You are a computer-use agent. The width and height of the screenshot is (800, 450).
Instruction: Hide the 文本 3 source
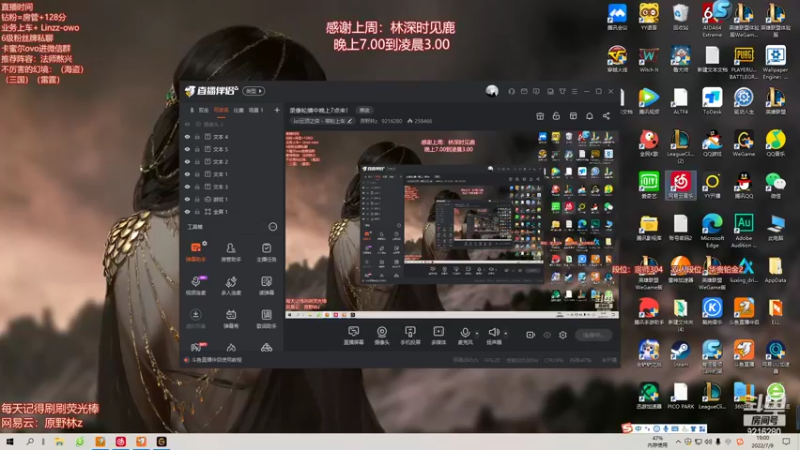pos(187,187)
